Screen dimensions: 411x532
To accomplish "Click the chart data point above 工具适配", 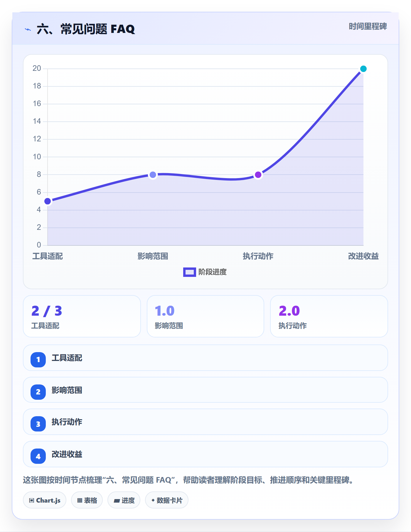I will pos(48,201).
